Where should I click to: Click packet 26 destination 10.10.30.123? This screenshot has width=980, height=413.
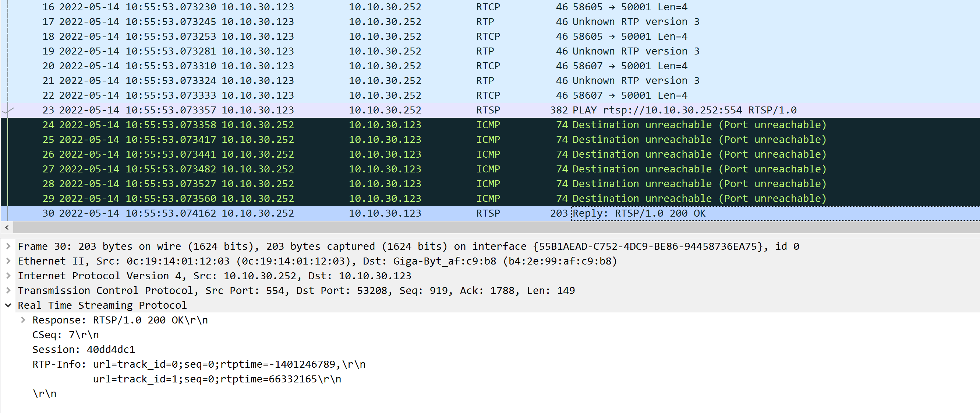coord(385,154)
